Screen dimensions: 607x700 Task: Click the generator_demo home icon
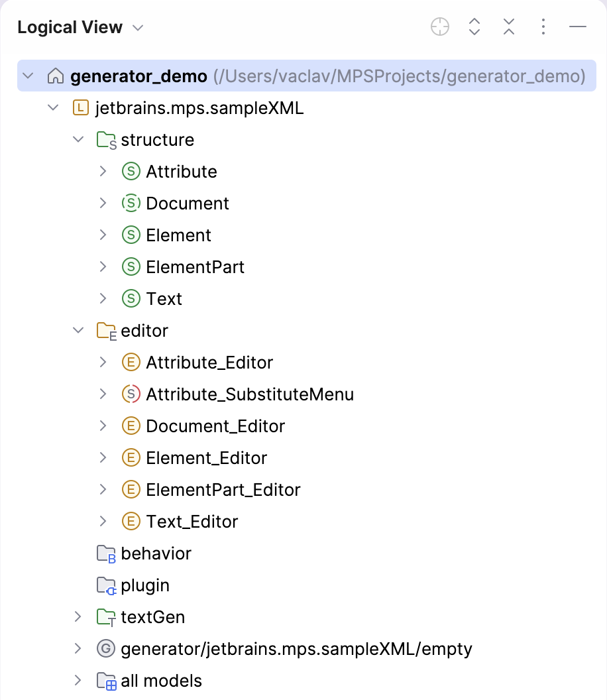coord(56,76)
